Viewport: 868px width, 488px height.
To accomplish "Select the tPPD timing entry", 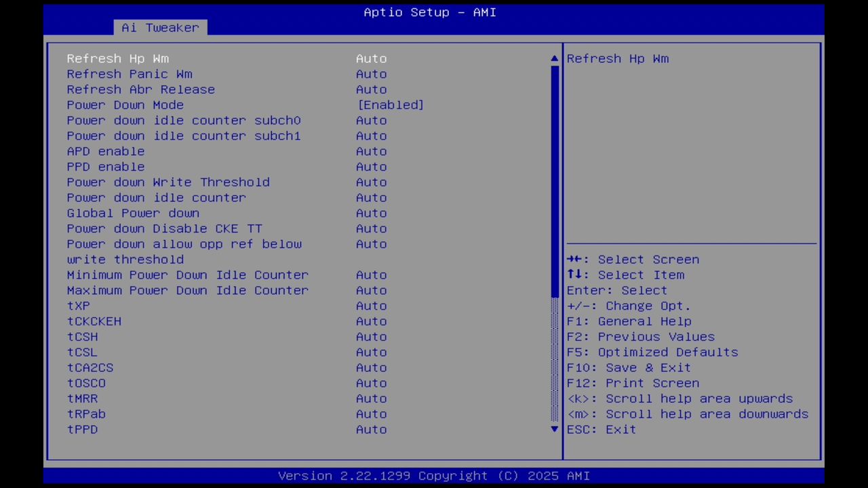I will point(82,429).
